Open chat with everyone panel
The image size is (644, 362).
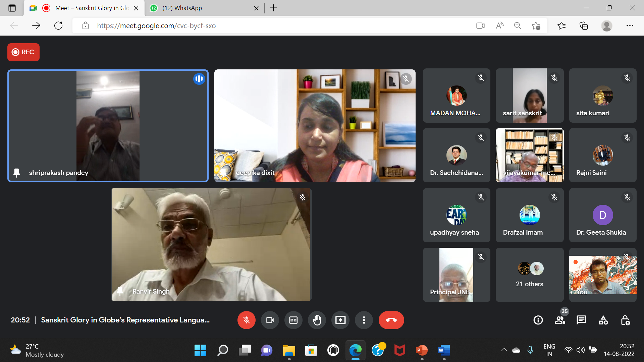pyautogui.click(x=581, y=320)
